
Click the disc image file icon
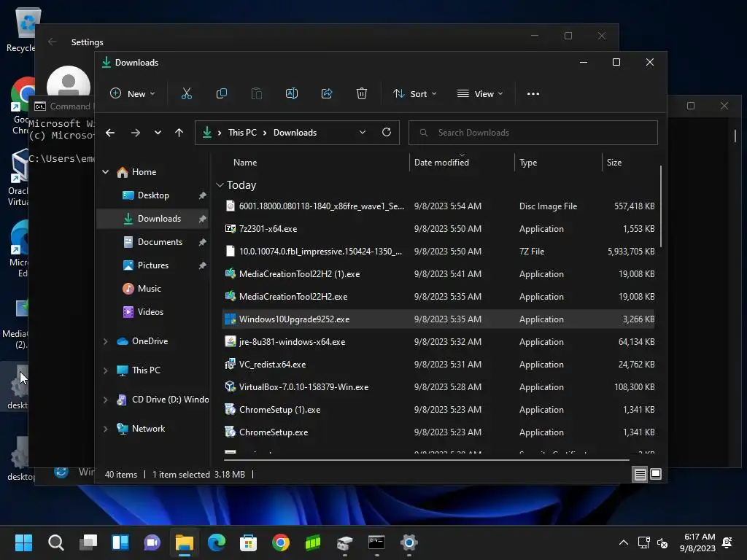pos(230,206)
